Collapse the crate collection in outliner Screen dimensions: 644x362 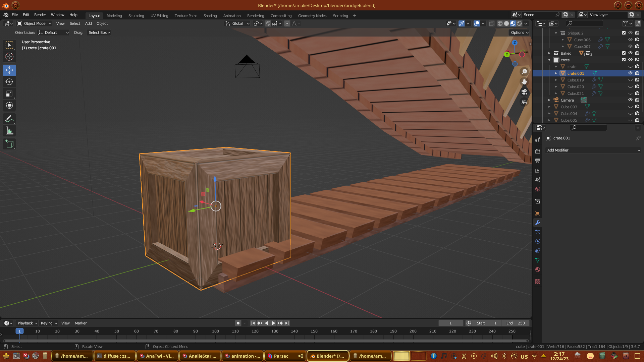pyautogui.click(x=549, y=60)
